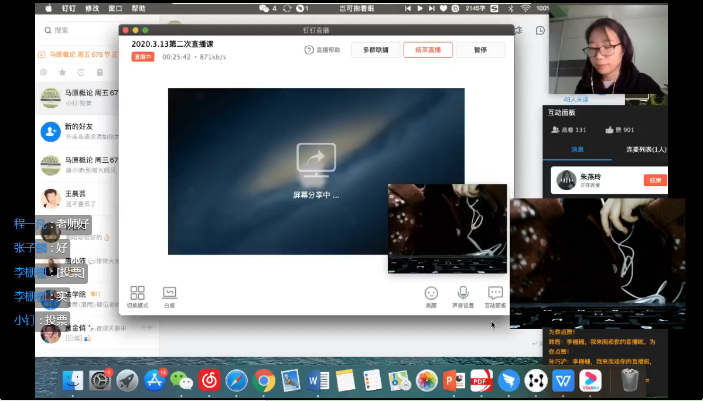Viewport: 703px width, 401px height.
Task: Open the red PDF app in the Dock
Action: point(482,381)
